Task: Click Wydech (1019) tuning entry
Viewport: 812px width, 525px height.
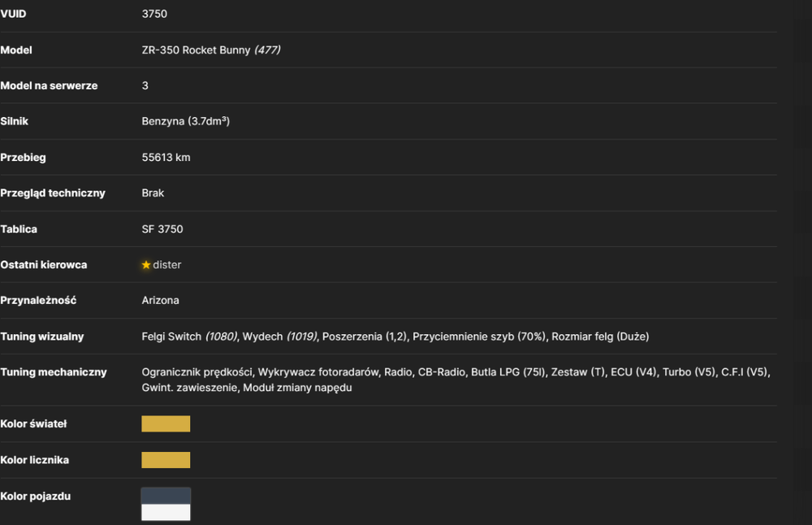Action: tap(279, 337)
